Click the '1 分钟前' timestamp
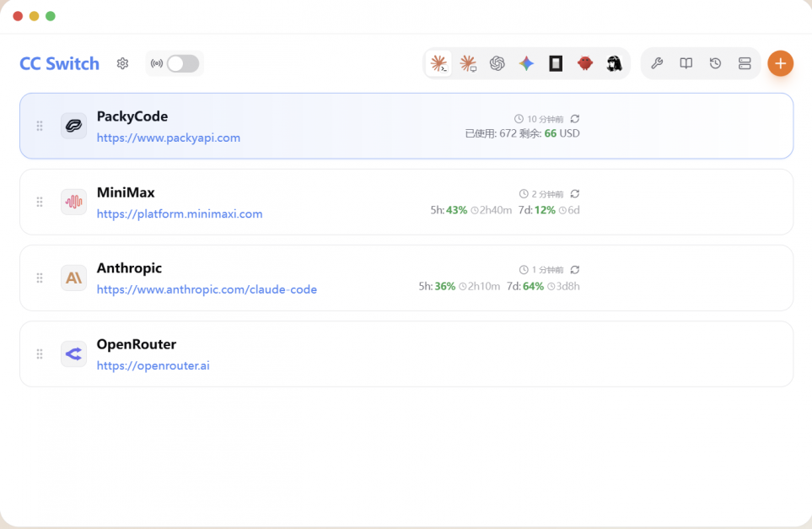The image size is (812, 529). (x=547, y=270)
